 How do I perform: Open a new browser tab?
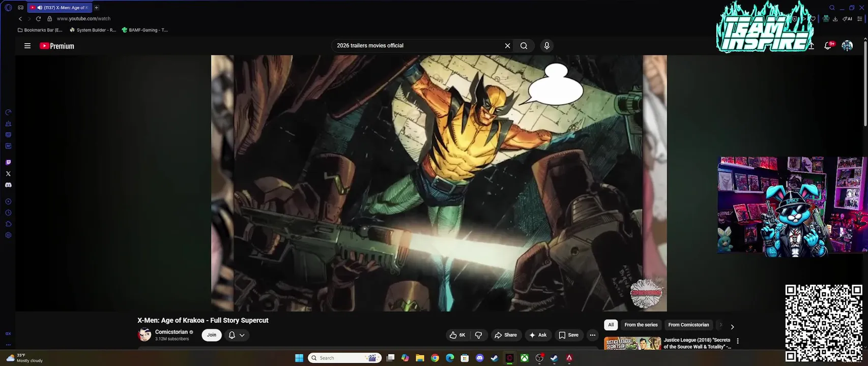96,8
